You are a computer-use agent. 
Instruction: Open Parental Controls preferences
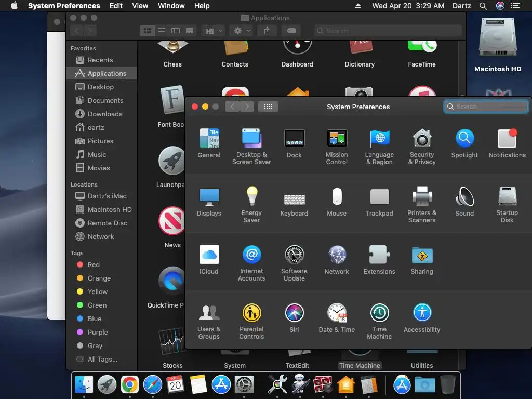point(251,321)
